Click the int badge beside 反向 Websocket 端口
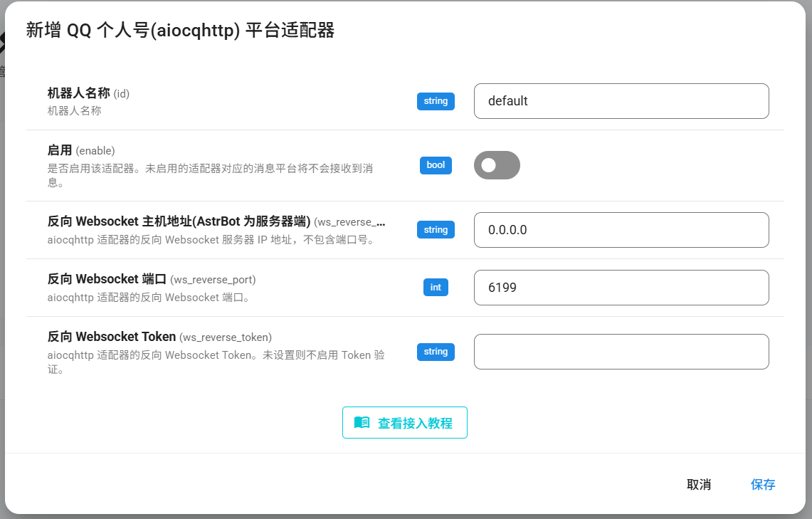The width and height of the screenshot is (812, 519). pos(436,287)
